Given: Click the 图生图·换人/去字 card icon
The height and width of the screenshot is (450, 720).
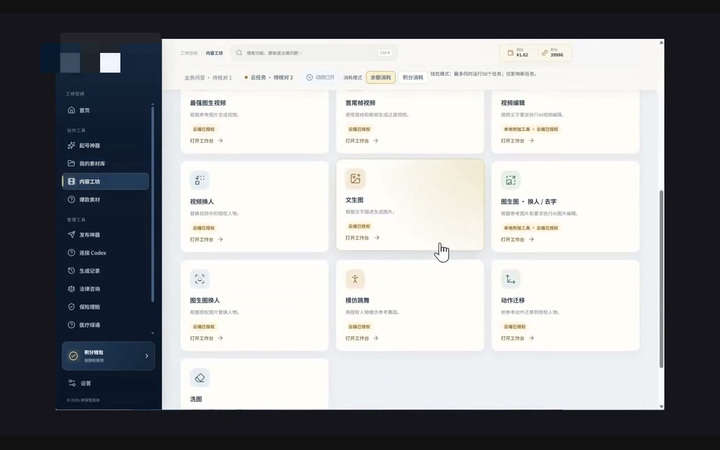Looking at the screenshot, I should (x=511, y=180).
